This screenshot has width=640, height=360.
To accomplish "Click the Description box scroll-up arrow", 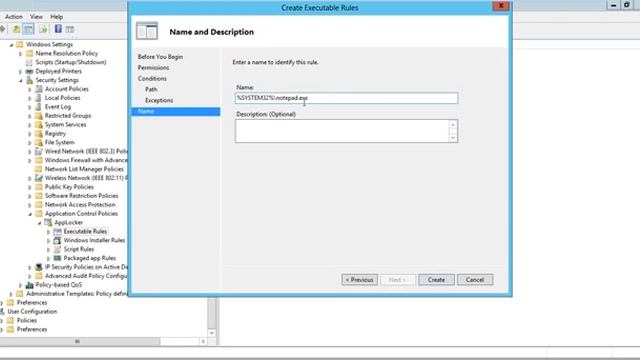I will (x=453, y=124).
